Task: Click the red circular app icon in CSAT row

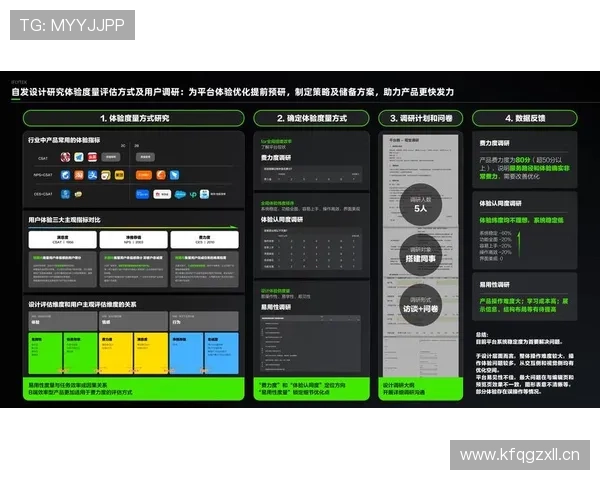Action: [x=65, y=157]
